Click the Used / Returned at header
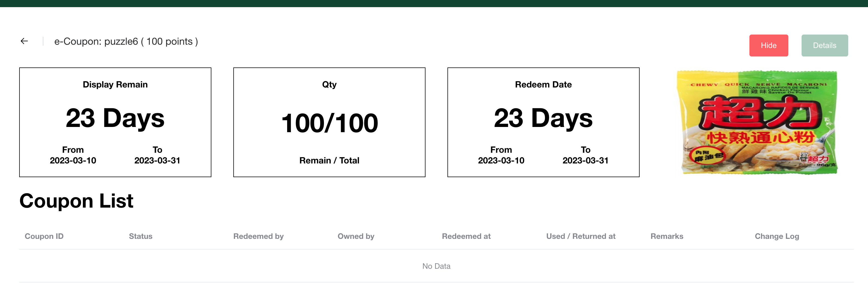The image size is (868, 283). 581,236
